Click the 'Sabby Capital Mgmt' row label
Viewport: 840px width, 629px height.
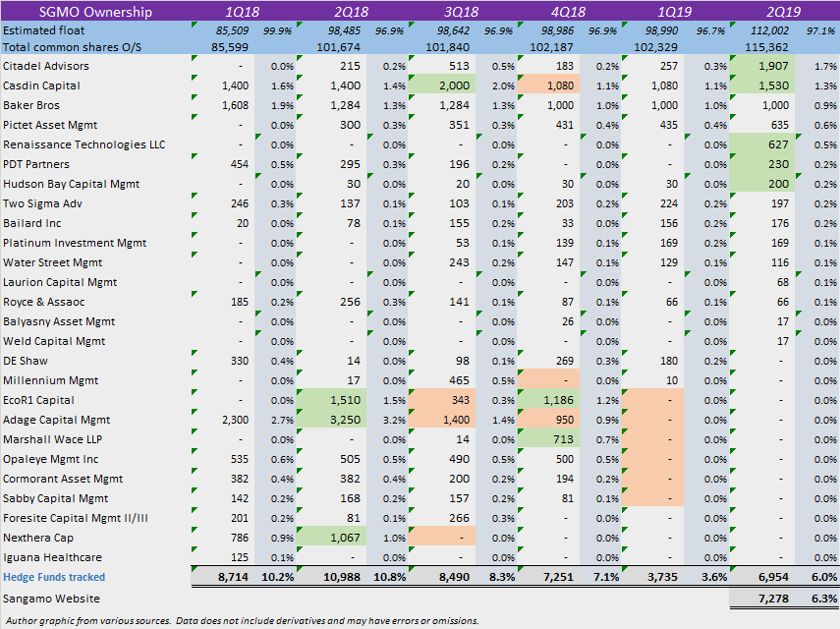(x=55, y=498)
